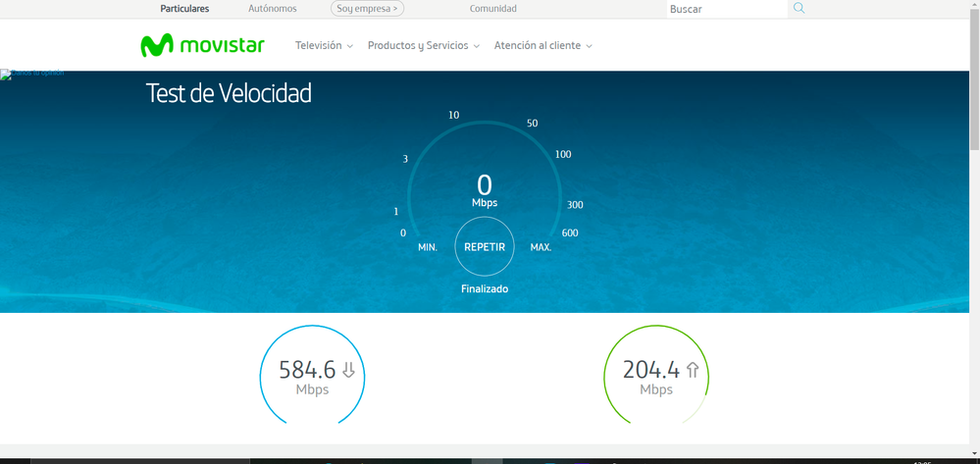The width and height of the screenshot is (980, 464).
Task: Open the Atención al cliente menu
Action: tap(543, 46)
